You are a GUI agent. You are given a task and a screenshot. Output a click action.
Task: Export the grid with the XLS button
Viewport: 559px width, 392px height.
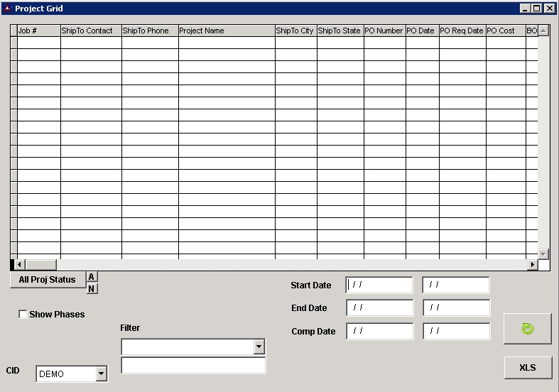pyautogui.click(x=527, y=368)
